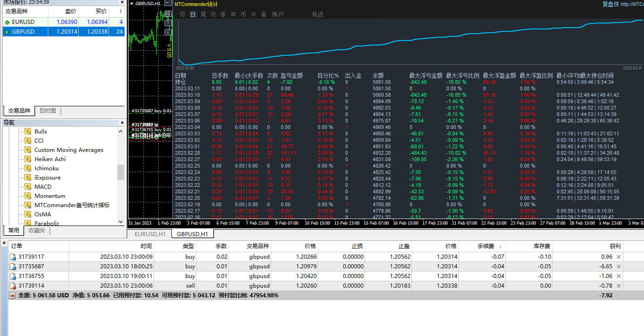The width and height of the screenshot is (644, 336).
Task: Open the GBPUSD,H1 chart dropdown triangle
Action: tap(132, 4)
